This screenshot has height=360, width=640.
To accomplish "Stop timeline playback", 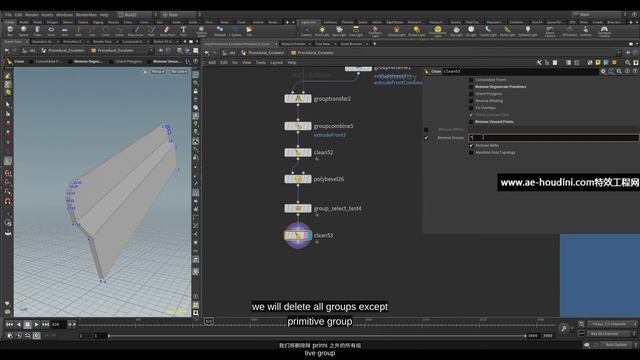I will point(27,324).
